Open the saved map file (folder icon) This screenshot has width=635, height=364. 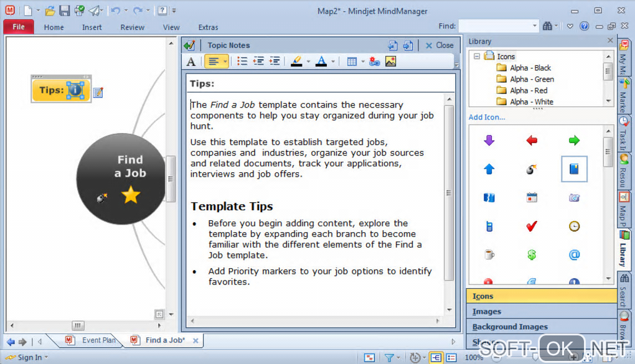point(50,11)
